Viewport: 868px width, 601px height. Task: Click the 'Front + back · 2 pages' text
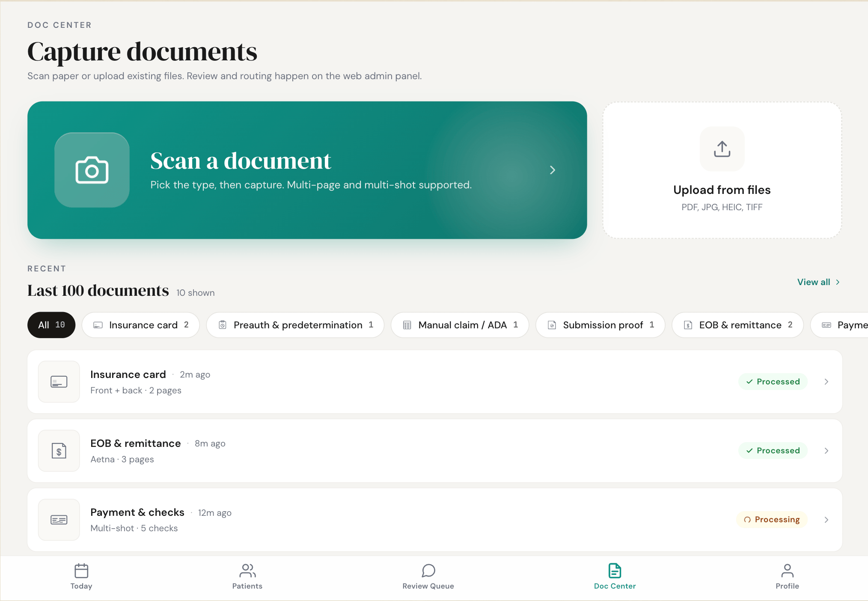point(136,390)
